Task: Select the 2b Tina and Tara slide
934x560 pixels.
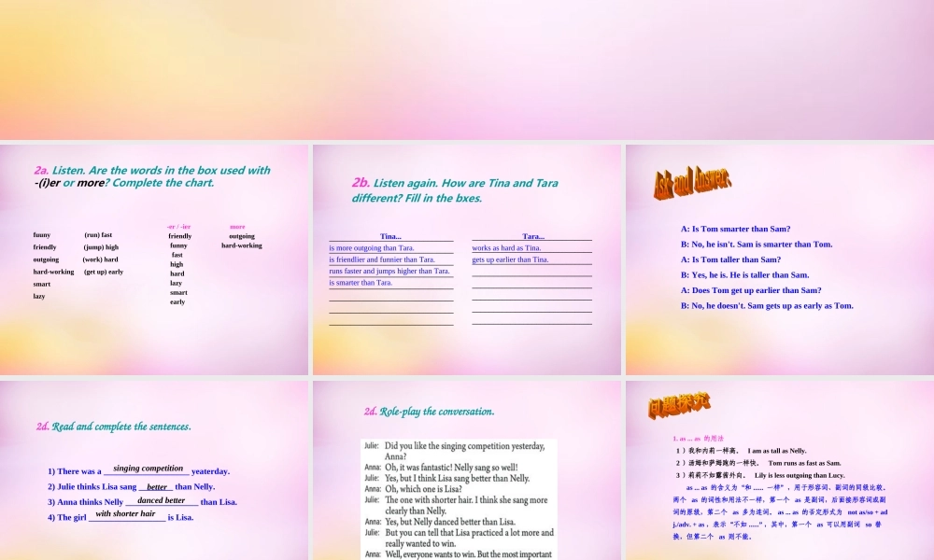Action: click(467, 259)
